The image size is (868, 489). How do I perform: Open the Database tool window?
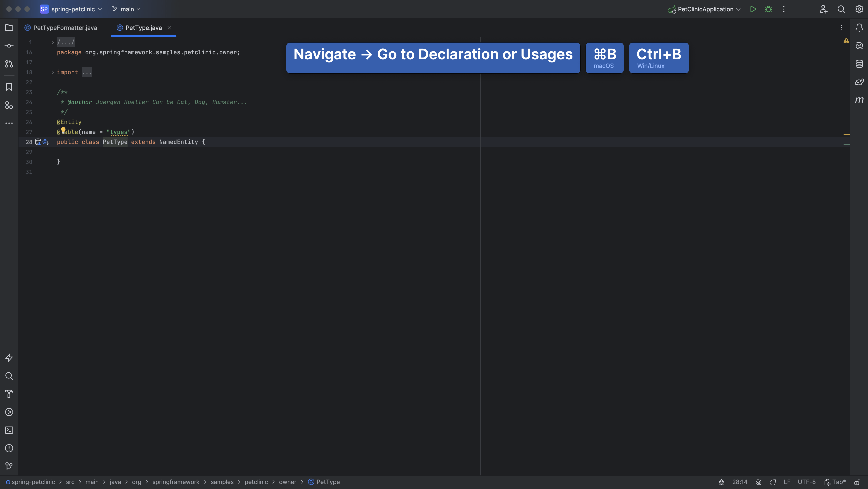pos(859,64)
